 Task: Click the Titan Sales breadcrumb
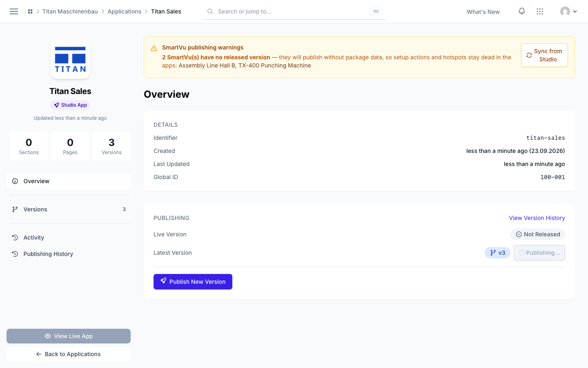coord(166,11)
